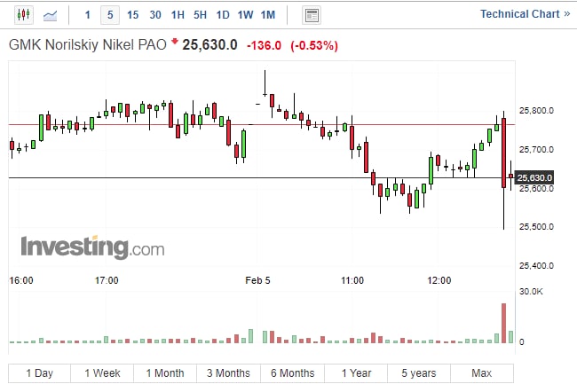Click the current price label 25,630.0 on axis
577x392 pixels.
534,177
